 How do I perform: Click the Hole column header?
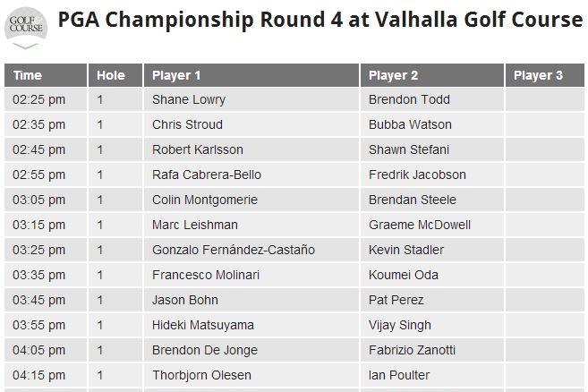pos(111,76)
